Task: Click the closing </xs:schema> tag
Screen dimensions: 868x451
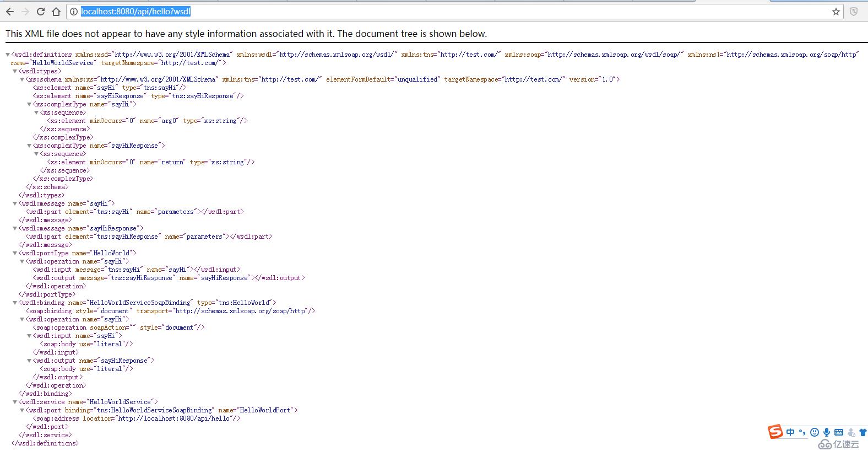Action: [x=47, y=187]
